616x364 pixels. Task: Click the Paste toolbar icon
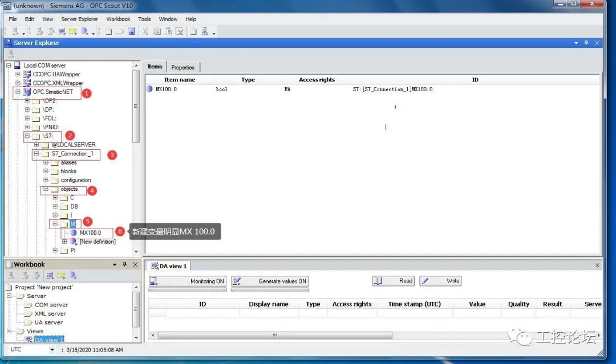(x=168, y=31)
